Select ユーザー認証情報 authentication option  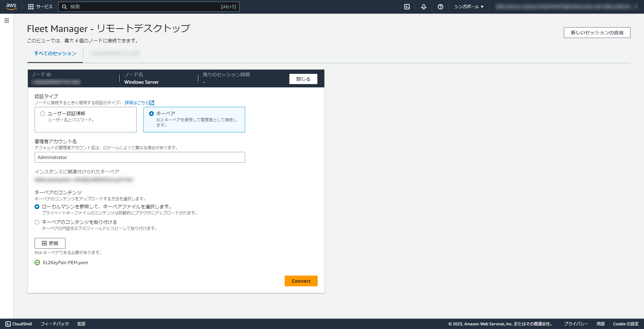(x=42, y=113)
